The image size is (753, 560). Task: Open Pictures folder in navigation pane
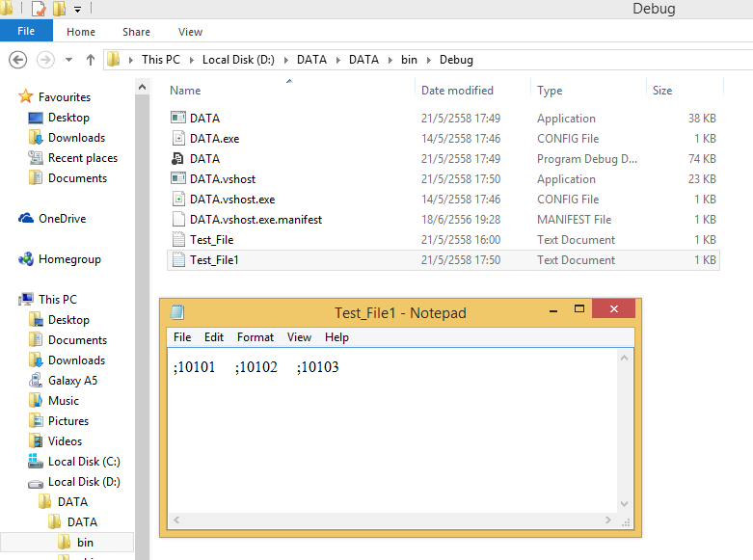tap(68, 420)
